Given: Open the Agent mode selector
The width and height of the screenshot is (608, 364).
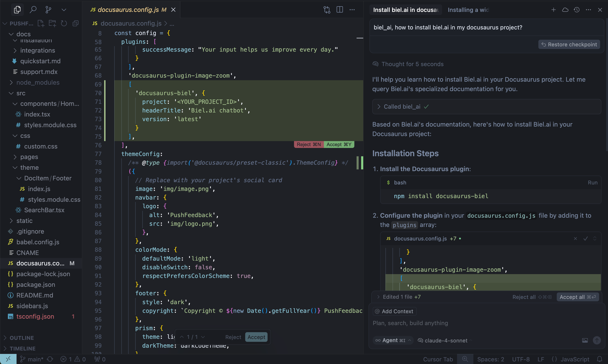Looking at the screenshot, I should coord(392,340).
